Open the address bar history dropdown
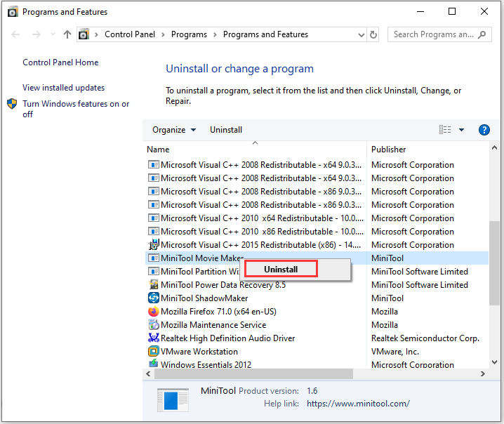Image resolution: width=504 pixels, height=424 pixels. coord(362,34)
